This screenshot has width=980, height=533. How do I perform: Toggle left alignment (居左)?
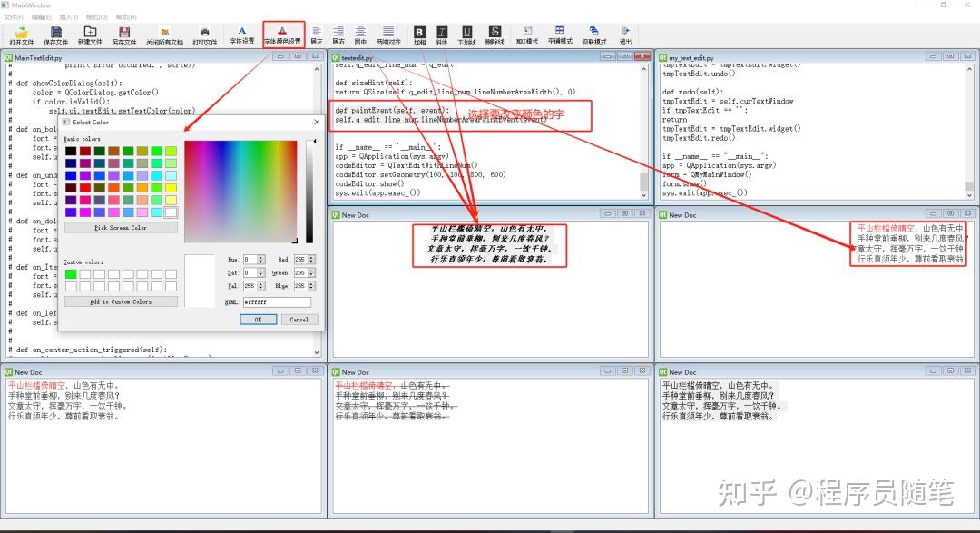point(318,35)
